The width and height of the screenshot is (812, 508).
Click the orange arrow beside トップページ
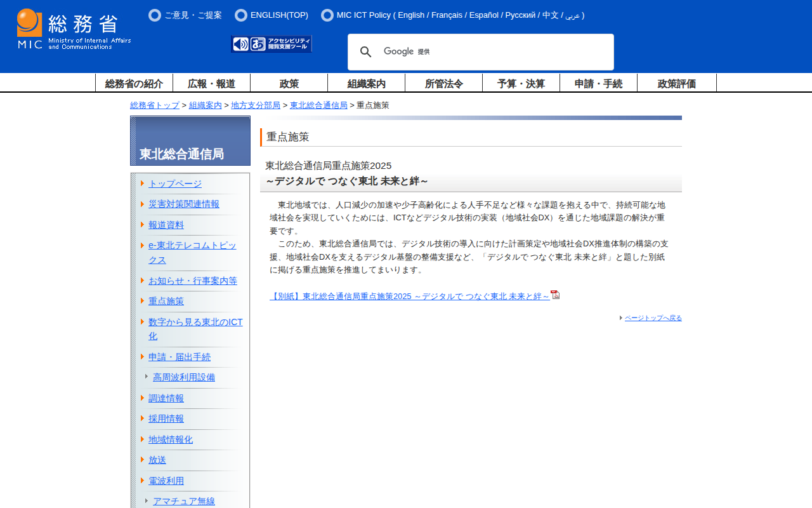coord(143,184)
